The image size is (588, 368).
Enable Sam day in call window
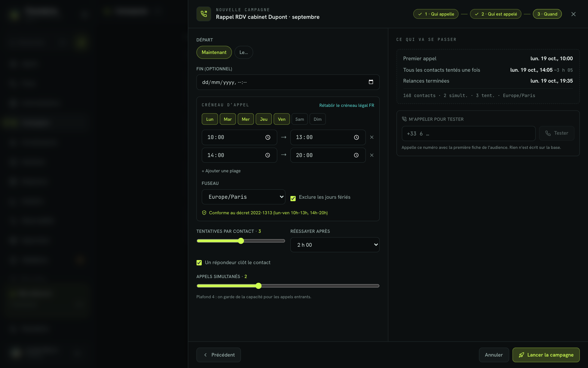coord(299,119)
